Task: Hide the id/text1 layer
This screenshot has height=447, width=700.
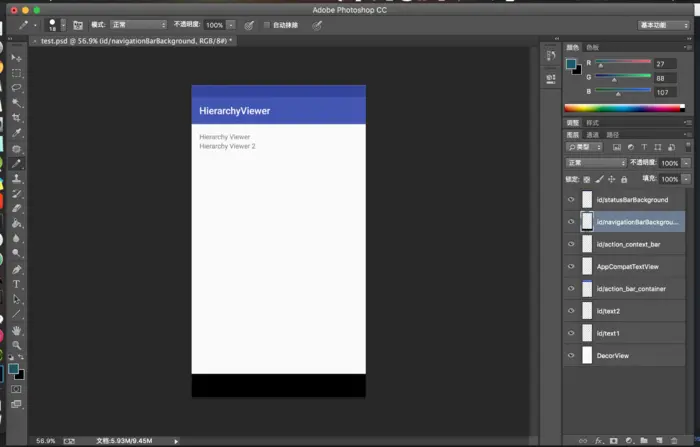Action: tap(571, 333)
